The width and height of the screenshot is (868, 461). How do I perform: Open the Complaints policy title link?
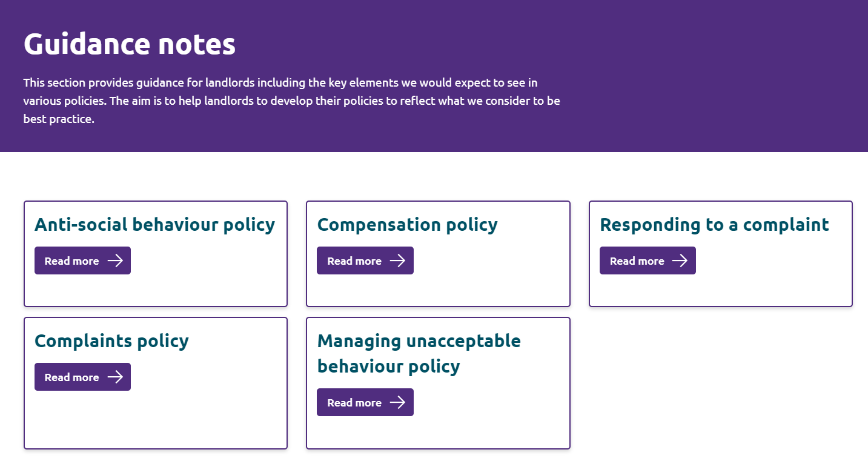111,341
